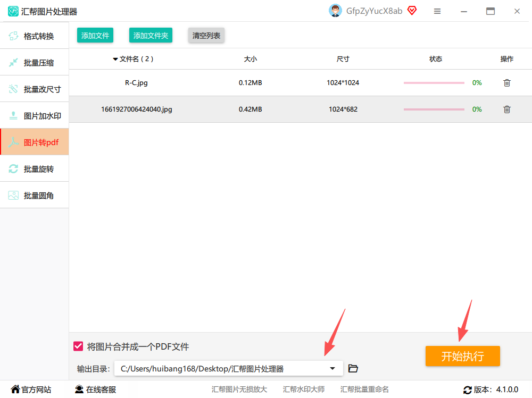The width and height of the screenshot is (532, 398).
Task: Open the 批量压缩 sidebar tab
Action: [34, 62]
